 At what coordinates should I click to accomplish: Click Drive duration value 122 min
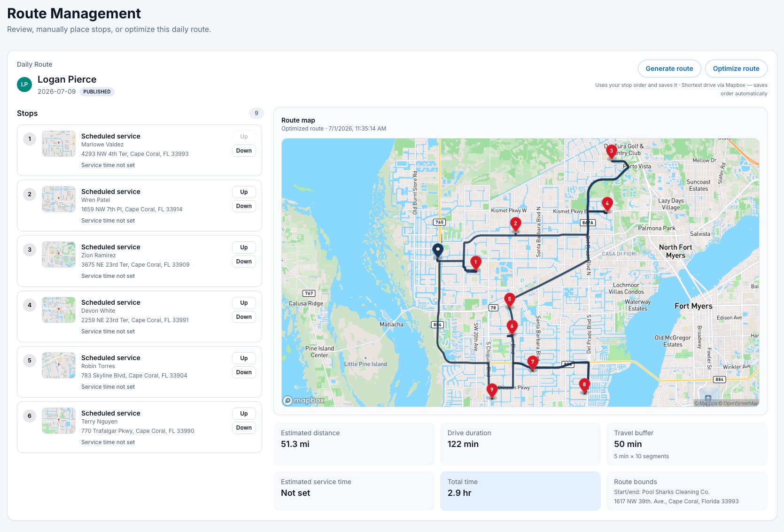tap(463, 444)
